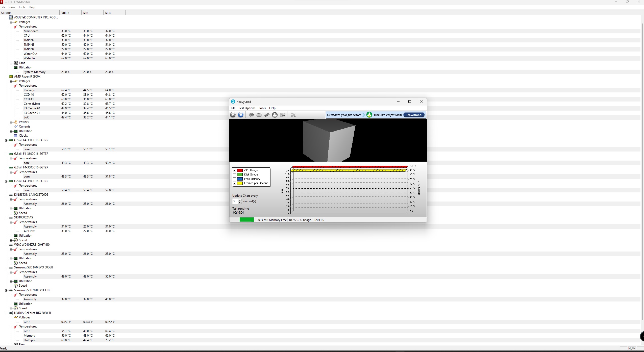The image size is (644, 352).
Task: Enable the Free Memory chart checkbox
Action: pos(234,179)
